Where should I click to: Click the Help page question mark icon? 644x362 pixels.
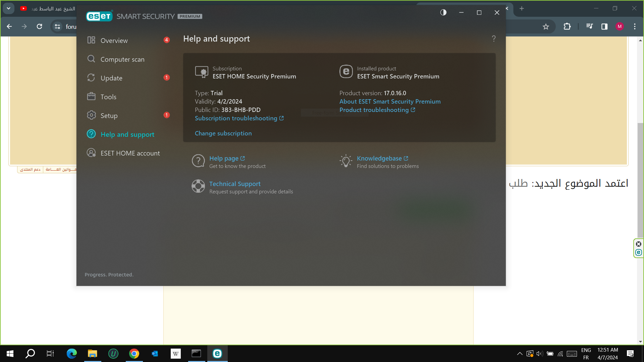tap(198, 161)
